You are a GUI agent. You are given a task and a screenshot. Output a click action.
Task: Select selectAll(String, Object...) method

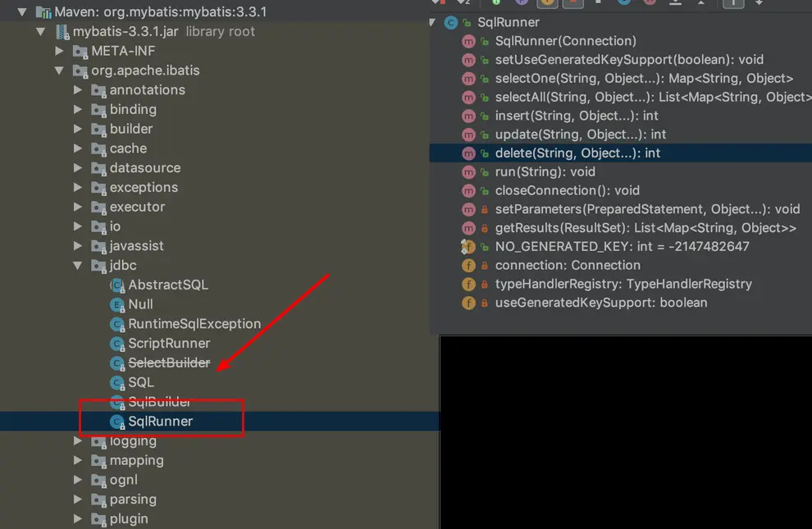pyautogui.click(x=654, y=97)
